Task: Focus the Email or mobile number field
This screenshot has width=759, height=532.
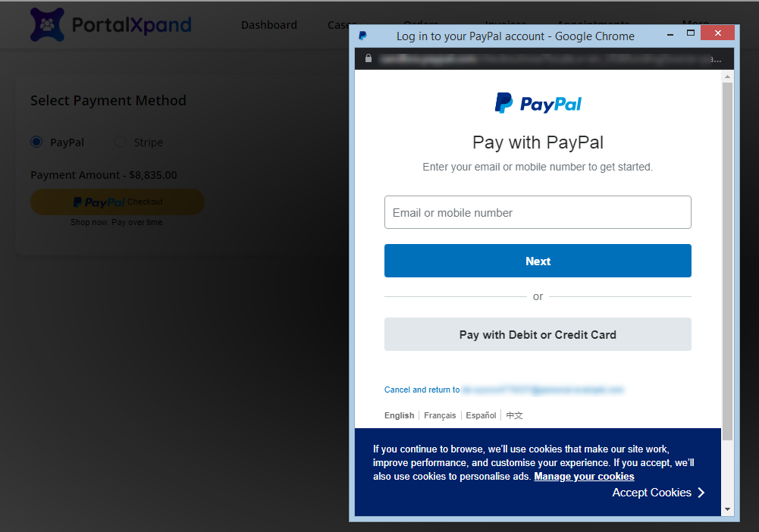Action: pyautogui.click(x=538, y=212)
